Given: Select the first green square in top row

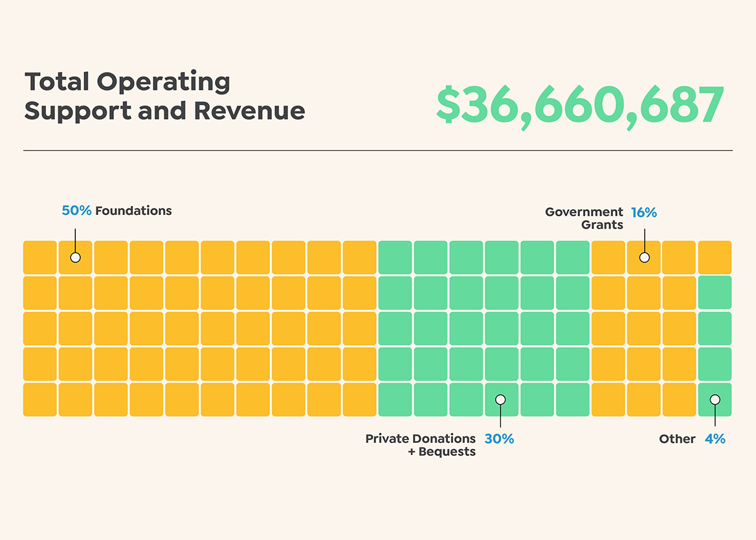Looking at the screenshot, I should click(x=395, y=257).
